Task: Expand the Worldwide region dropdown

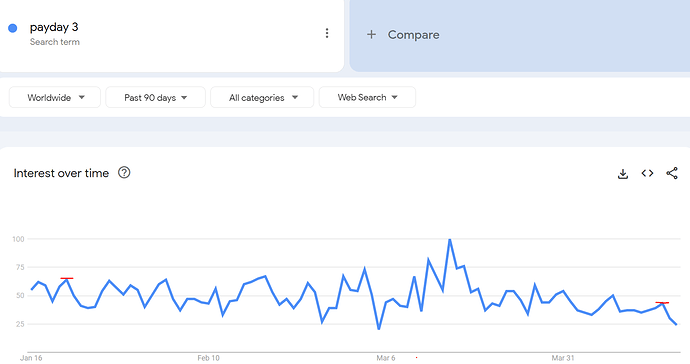Action: coord(55,97)
